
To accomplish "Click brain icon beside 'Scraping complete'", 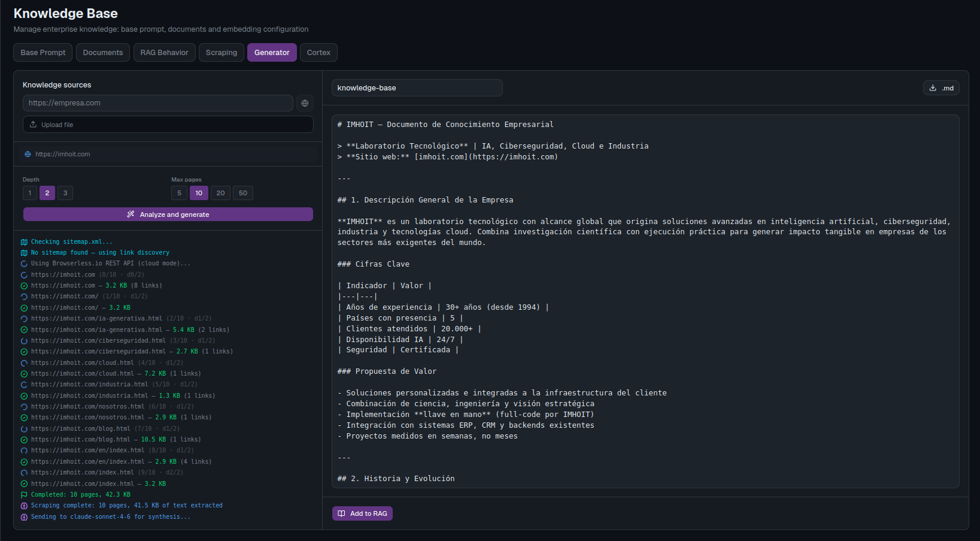I will click(24, 506).
